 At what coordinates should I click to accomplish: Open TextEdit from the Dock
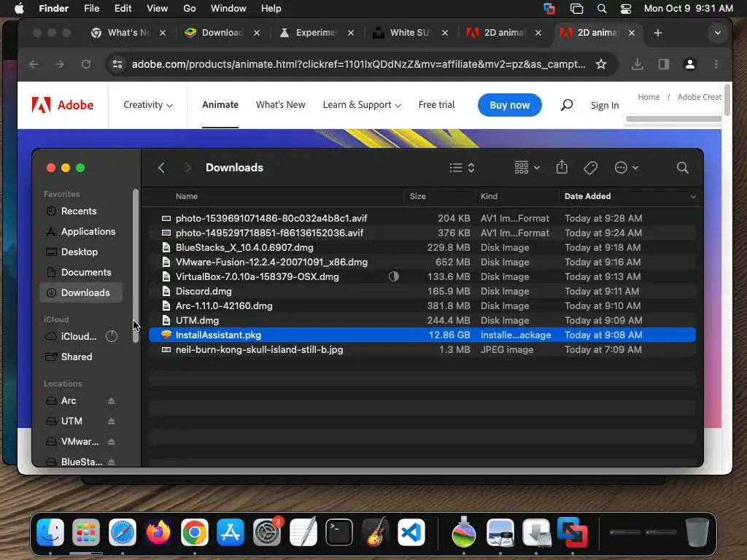[x=303, y=532]
